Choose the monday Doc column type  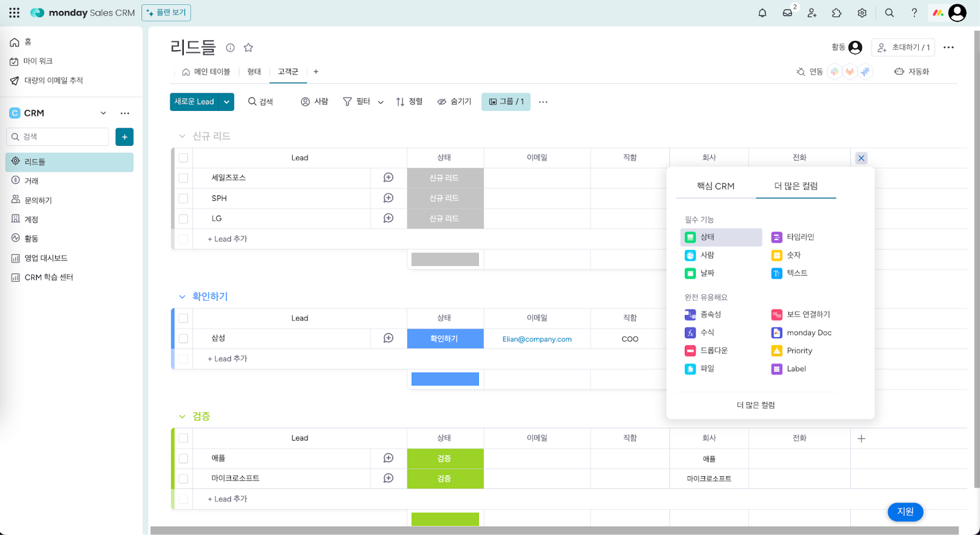point(801,333)
